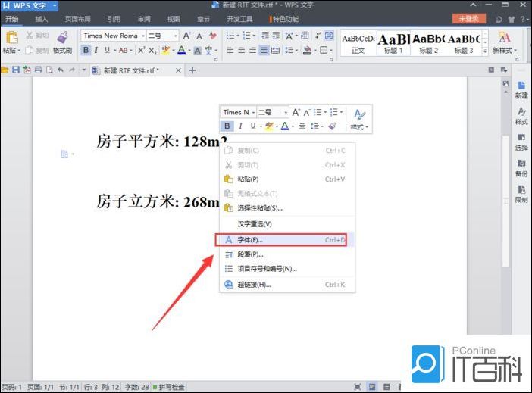Switch to the 插入 ribbon tab

click(42, 19)
